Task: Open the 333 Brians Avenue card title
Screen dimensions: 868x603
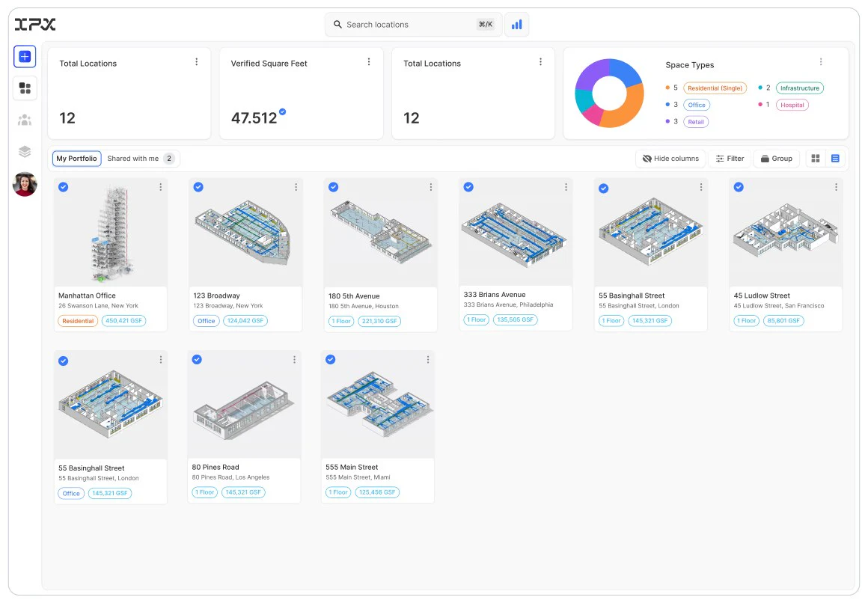Action: tap(495, 295)
